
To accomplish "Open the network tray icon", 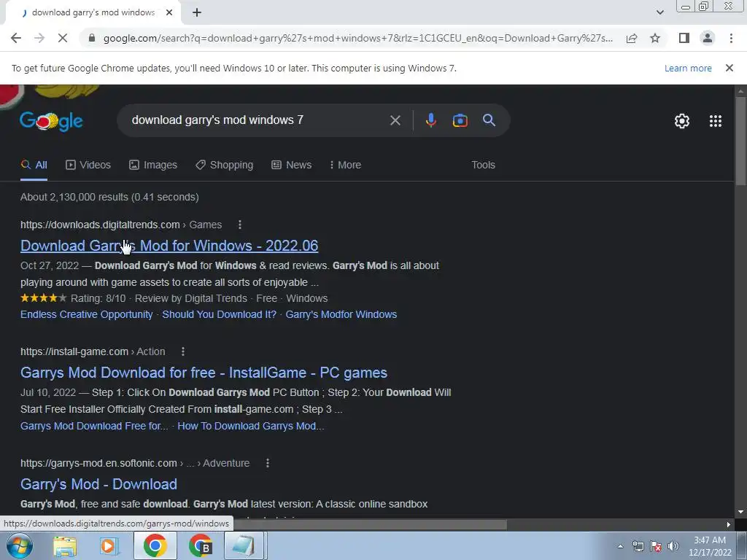I will [638, 546].
